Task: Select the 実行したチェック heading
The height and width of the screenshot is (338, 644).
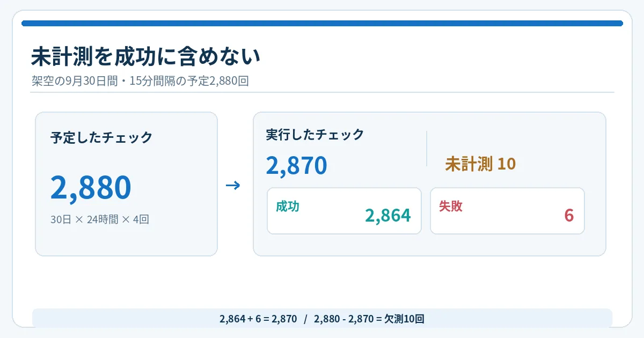Action: pyautogui.click(x=315, y=135)
